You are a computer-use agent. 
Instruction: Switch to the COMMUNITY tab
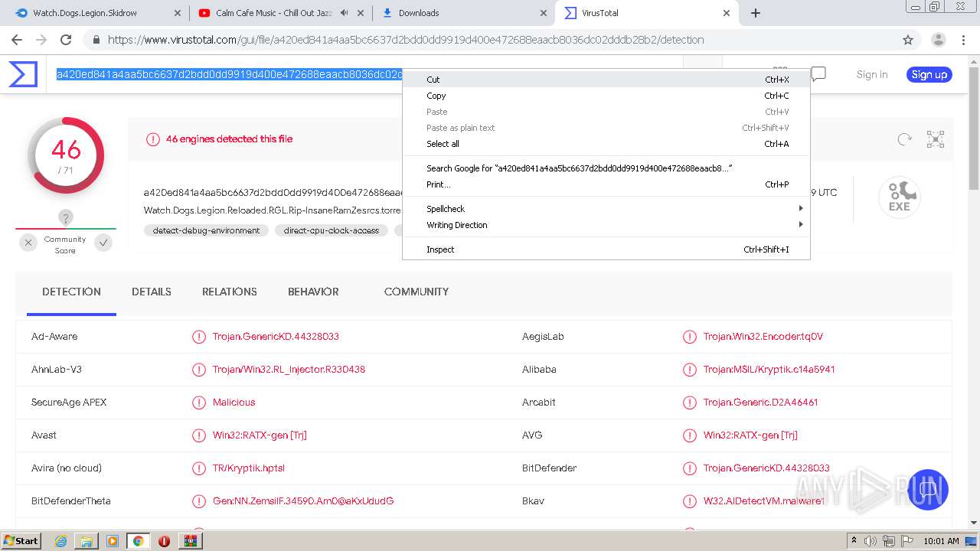click(416, 292)
